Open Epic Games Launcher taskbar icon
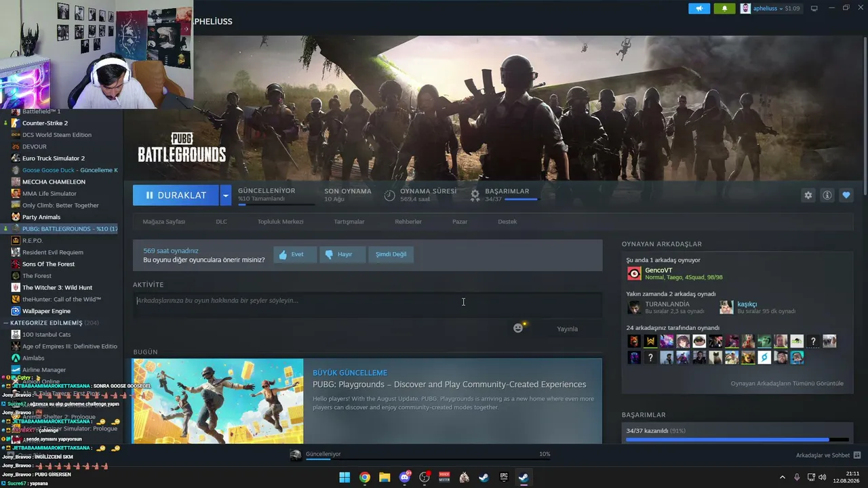The image size is (868, 488). tap(504, 477)
